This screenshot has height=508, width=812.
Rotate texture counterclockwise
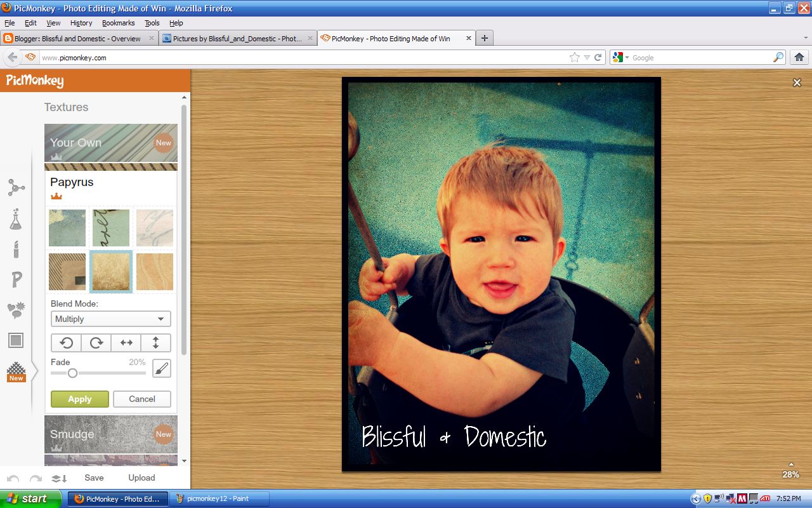tap(66, 343)
